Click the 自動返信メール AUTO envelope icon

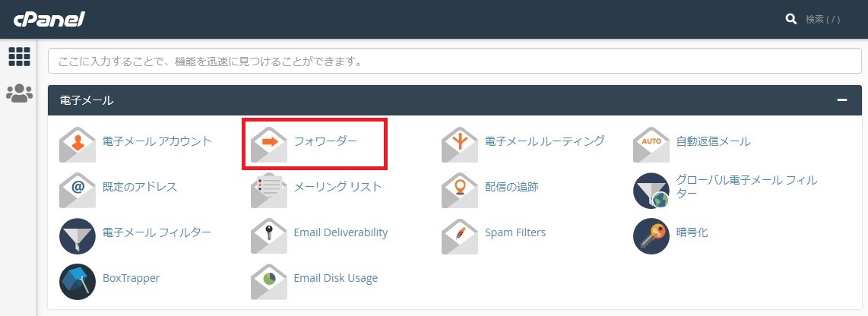click(x=651, y=144)
